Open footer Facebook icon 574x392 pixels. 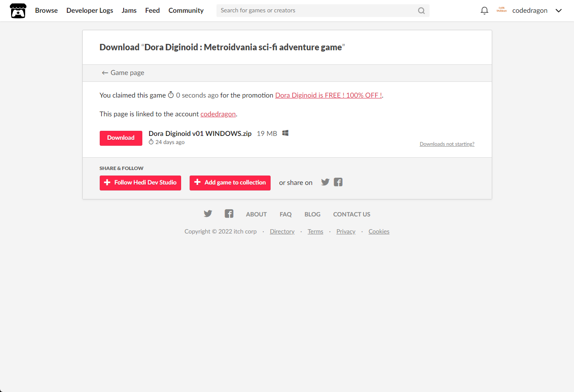pos(229,214)
